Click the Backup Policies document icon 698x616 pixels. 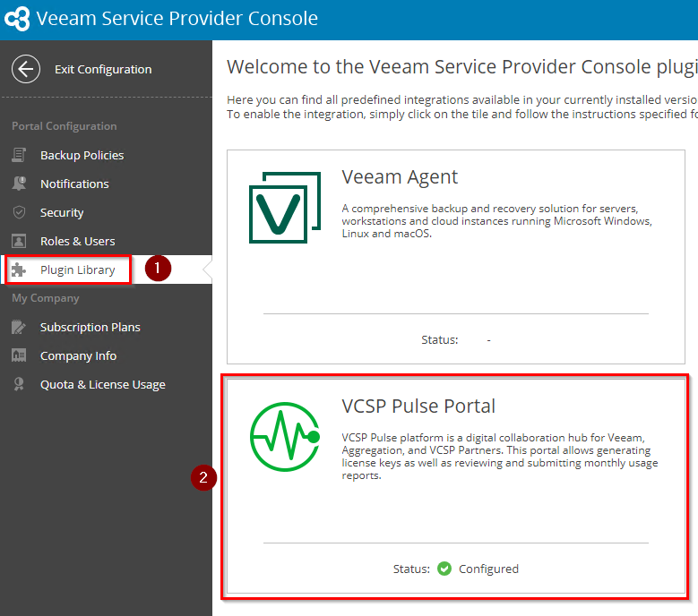[19, 155]
